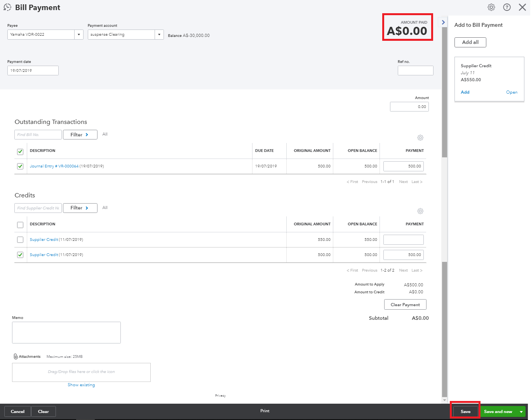Open Credits table settings gear
531x420 pixels.
420,211
